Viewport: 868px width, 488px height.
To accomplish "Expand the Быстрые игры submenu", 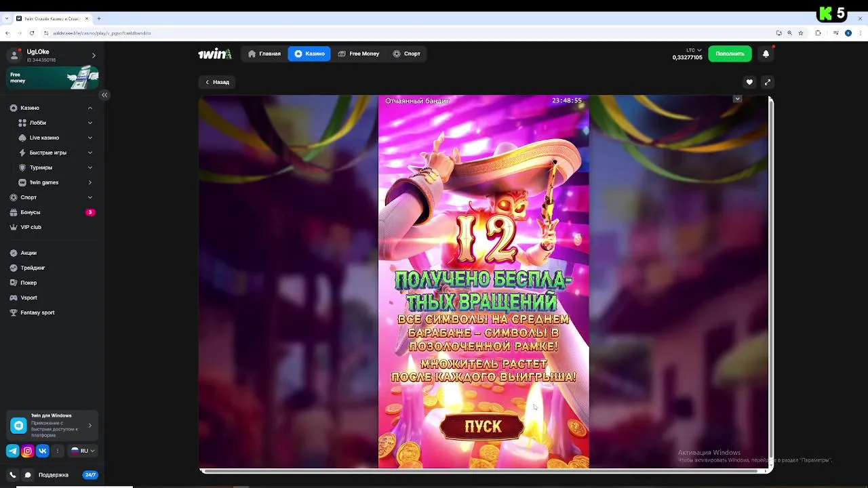I will pos(90,152).
